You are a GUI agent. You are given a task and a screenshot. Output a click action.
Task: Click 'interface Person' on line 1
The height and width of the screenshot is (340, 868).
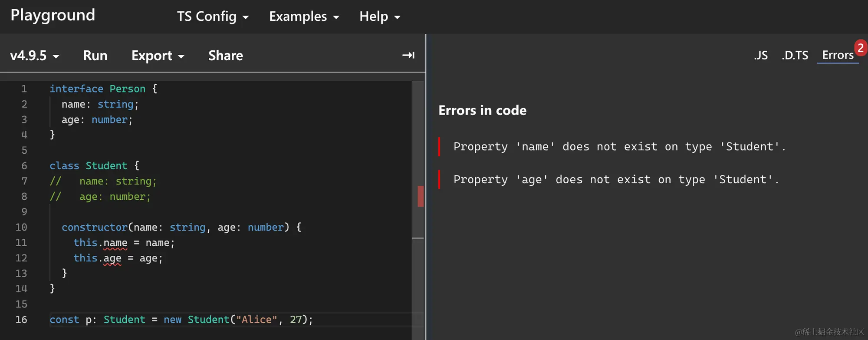pyautogui.click(x=97, y=89)
